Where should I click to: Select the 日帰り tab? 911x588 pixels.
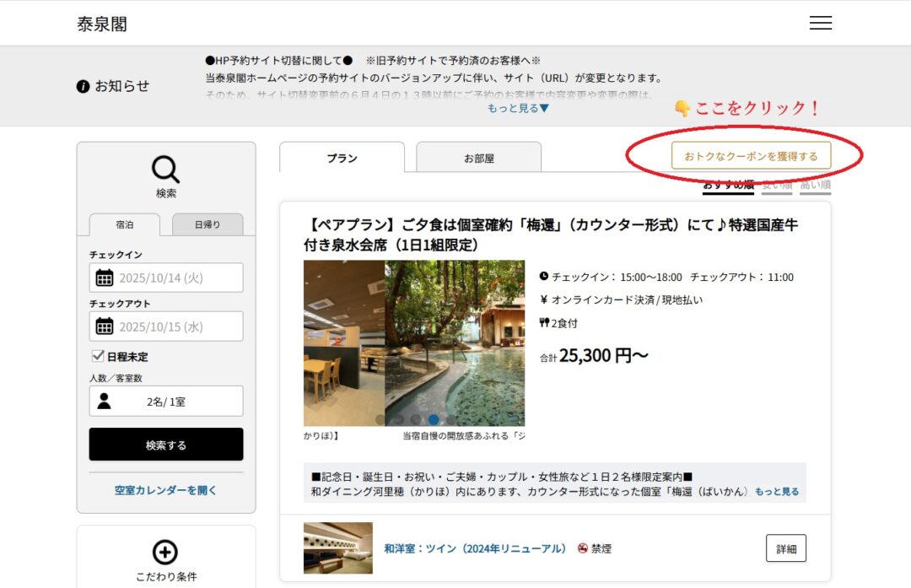coord(208,224)
